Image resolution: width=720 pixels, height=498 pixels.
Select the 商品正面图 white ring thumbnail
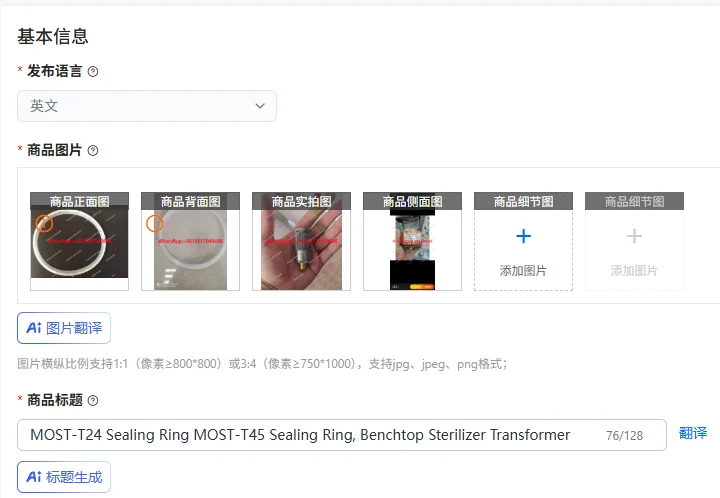coord(79,241)
